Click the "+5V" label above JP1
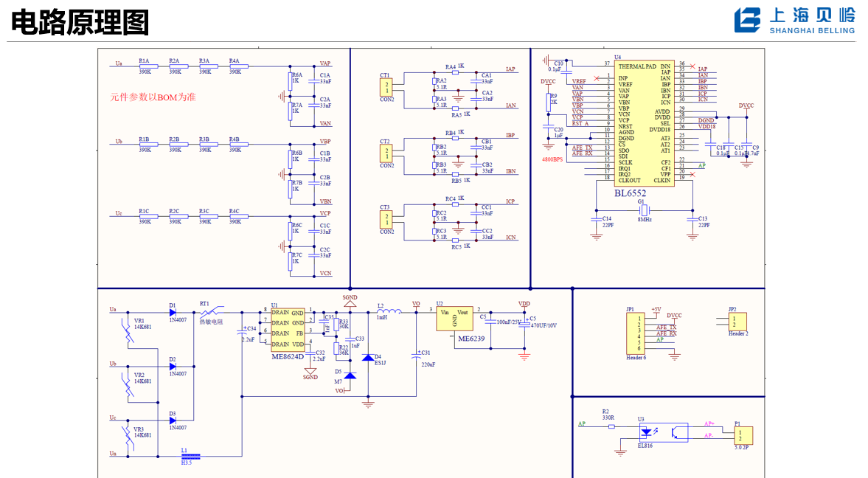Screen dimensions: 868x478 click(656, 310)
